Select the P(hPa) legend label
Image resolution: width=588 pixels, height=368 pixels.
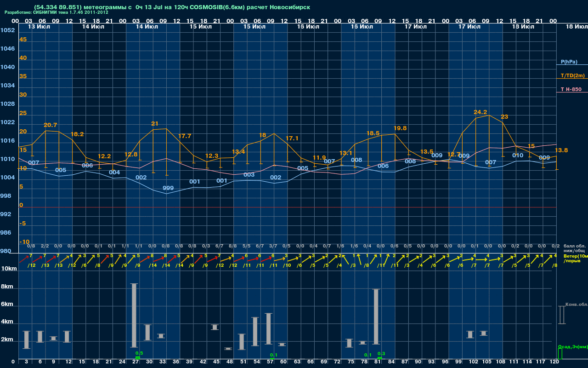[x=569, y=62]
